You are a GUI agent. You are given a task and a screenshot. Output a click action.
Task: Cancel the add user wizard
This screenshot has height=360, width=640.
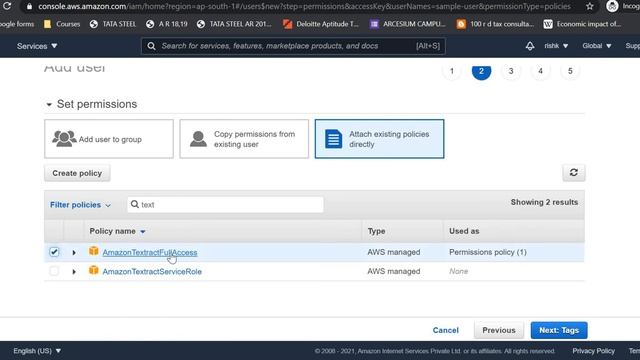pos(445,330)
